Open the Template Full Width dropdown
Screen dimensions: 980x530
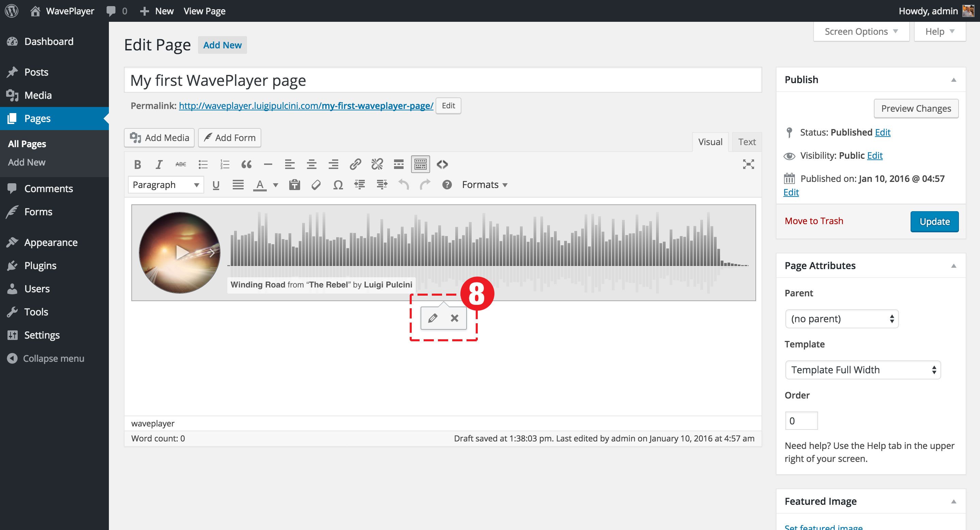click(x=863, y=370)
